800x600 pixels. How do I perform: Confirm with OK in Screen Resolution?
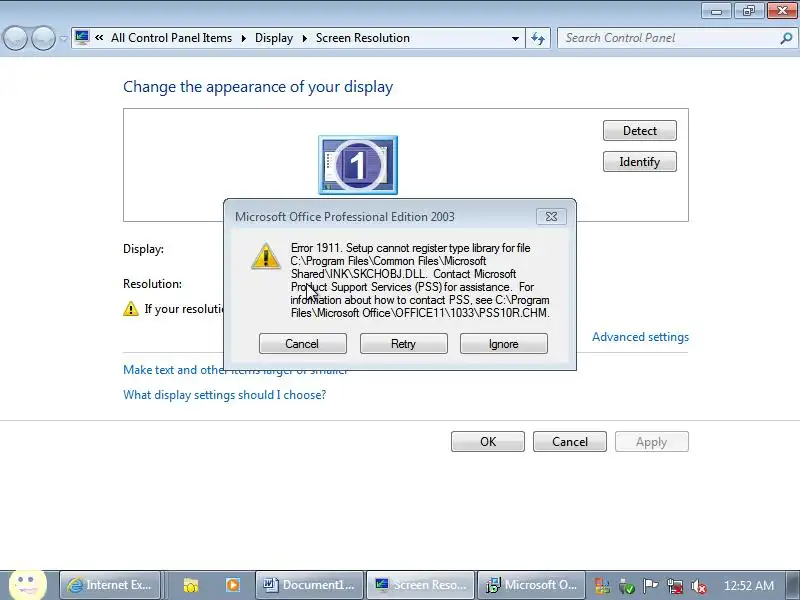click(488, 441)
